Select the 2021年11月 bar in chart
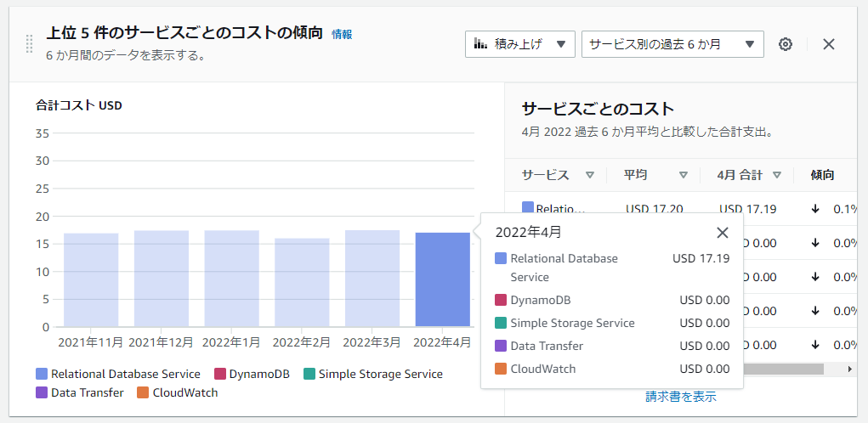This screenshot has height=423, width=868. [91, 279]
